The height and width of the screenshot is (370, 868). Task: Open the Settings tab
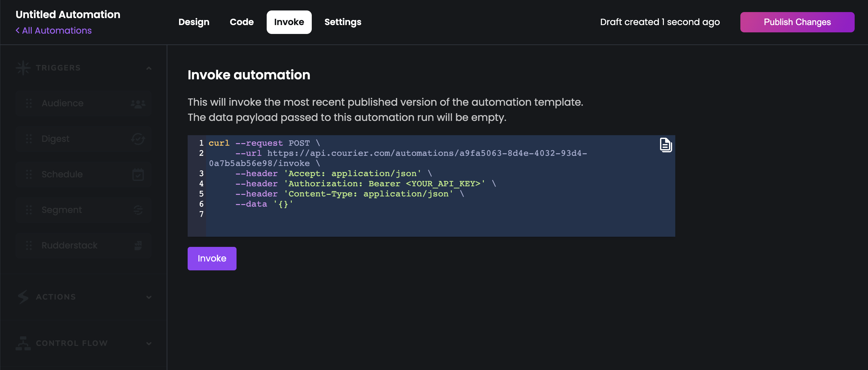coord(343,22)
